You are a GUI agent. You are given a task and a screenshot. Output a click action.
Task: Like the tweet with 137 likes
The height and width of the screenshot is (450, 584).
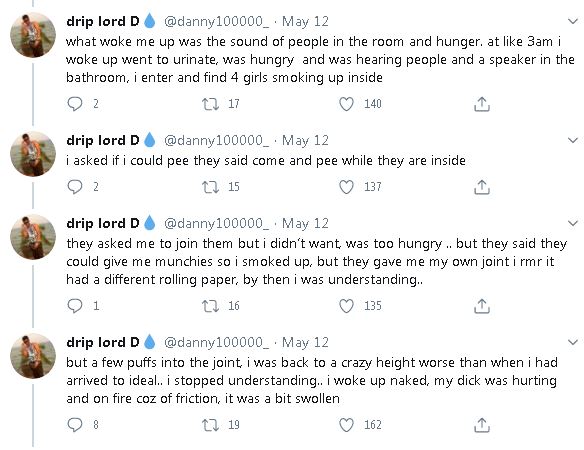point(346,187)
